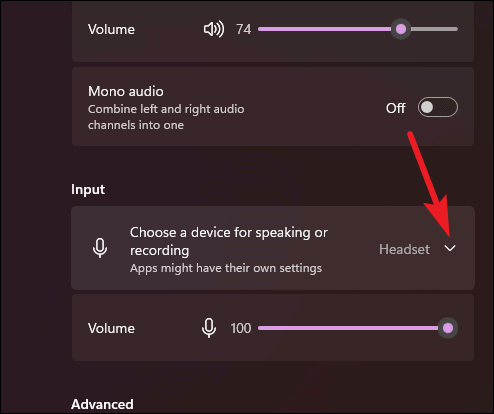Click the output Volume label

[111, 29]
